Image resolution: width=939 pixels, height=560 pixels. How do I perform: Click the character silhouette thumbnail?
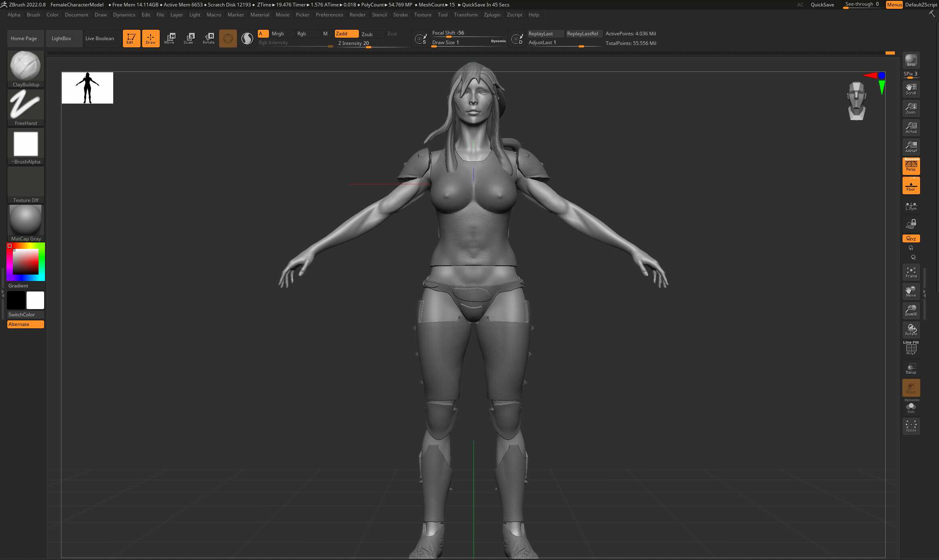[88, 88]
